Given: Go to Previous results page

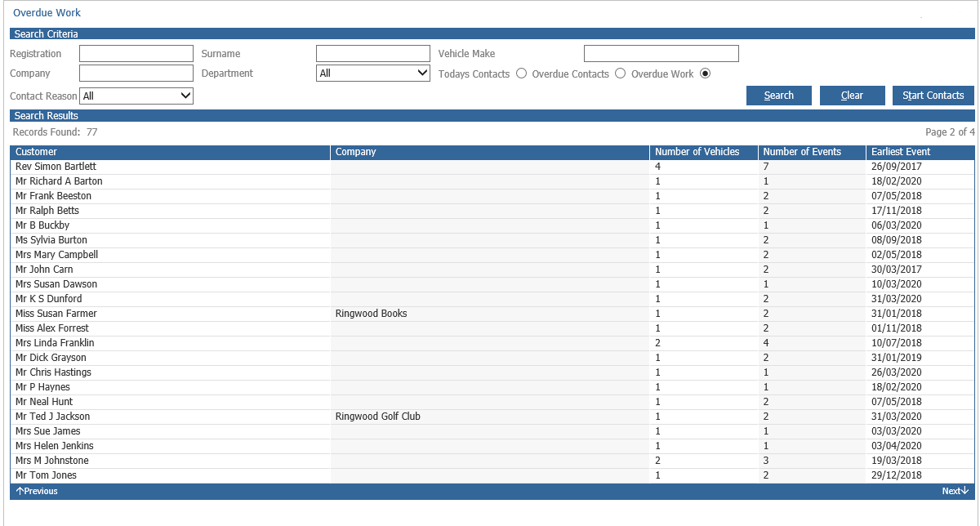Looking at the screenshot, I should 37,492.
